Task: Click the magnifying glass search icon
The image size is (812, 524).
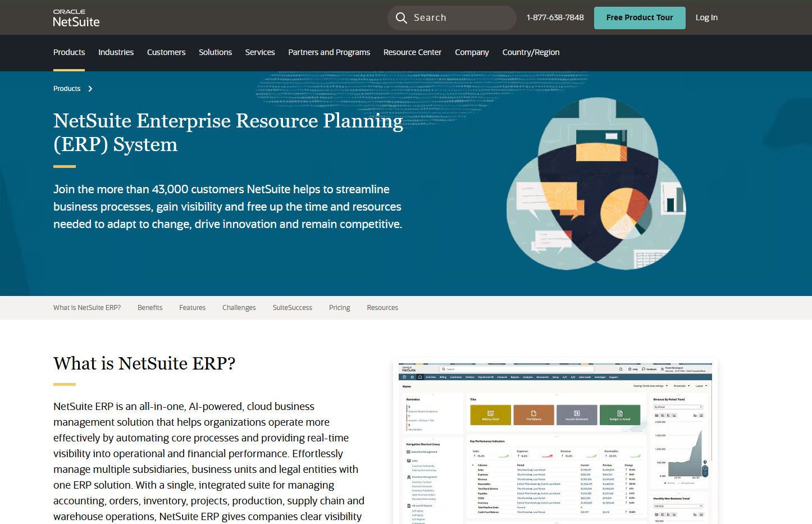Action: click(401, 18)
